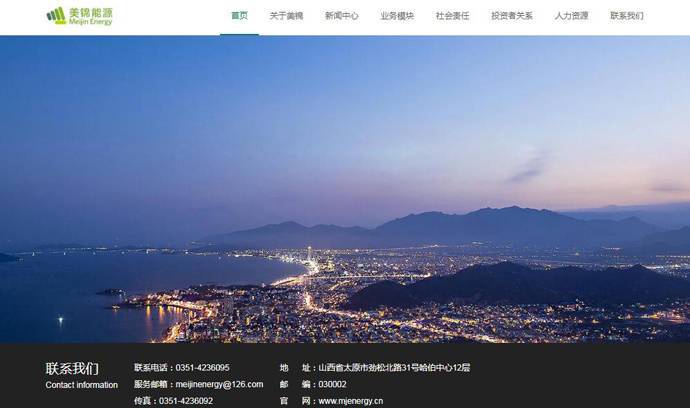Viewport: 690px width, 408px height.
Task: Click the Meijin Energy logo
Action: click(x=79, y=16)
